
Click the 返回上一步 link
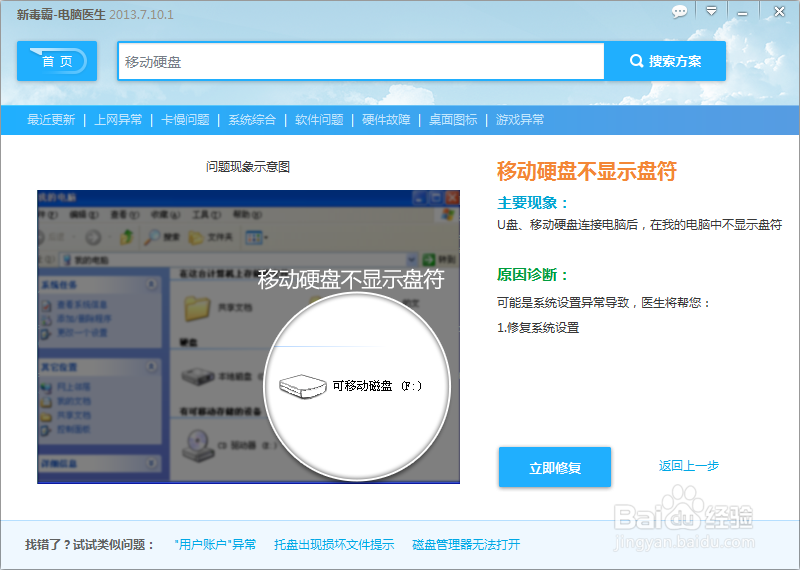pyautogui.click(x=689, y=465)
